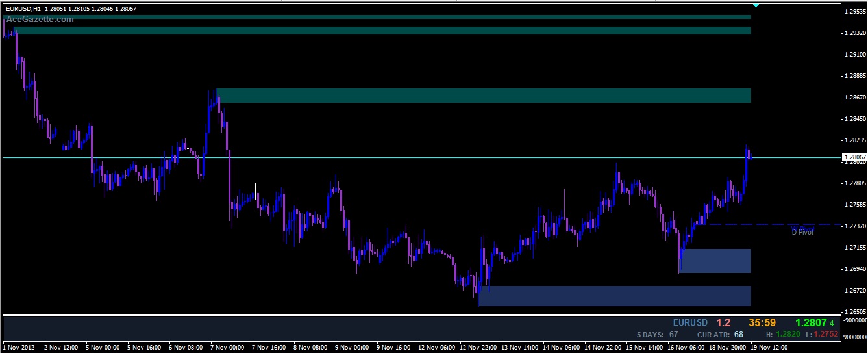Click the red spread value 1.2
868x353 pixels.
[x=723, y=322]
